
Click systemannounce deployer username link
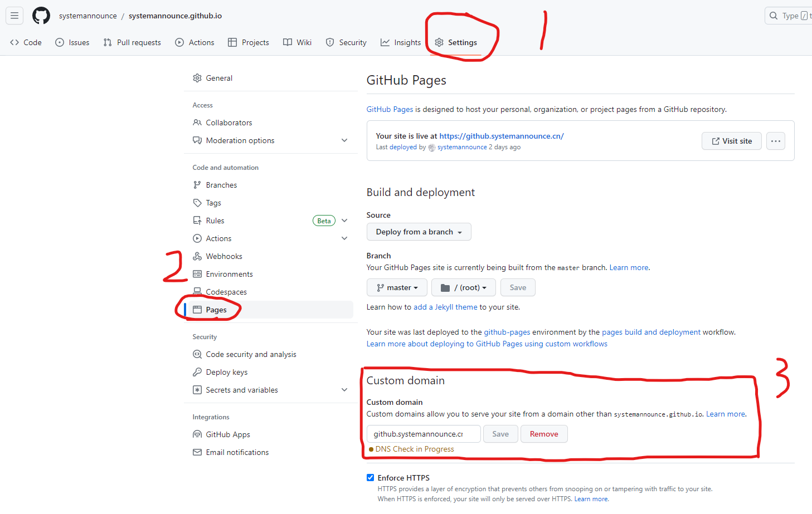coord(462,147)
